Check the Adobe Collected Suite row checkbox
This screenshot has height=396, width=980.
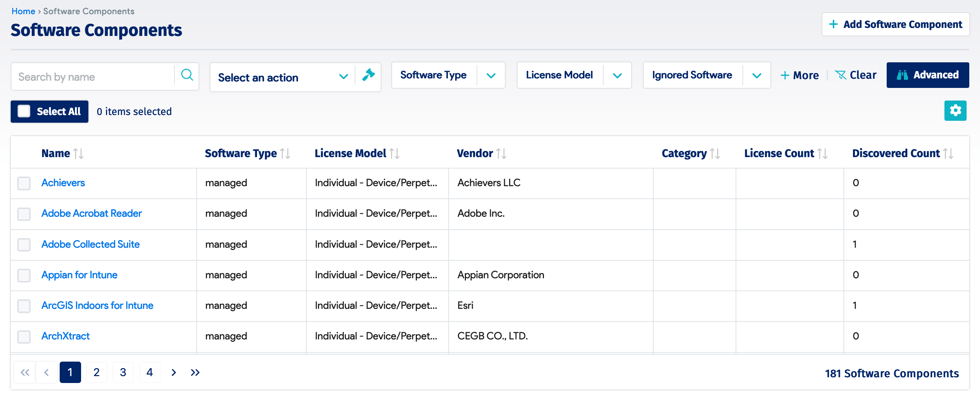click(24, 245)
